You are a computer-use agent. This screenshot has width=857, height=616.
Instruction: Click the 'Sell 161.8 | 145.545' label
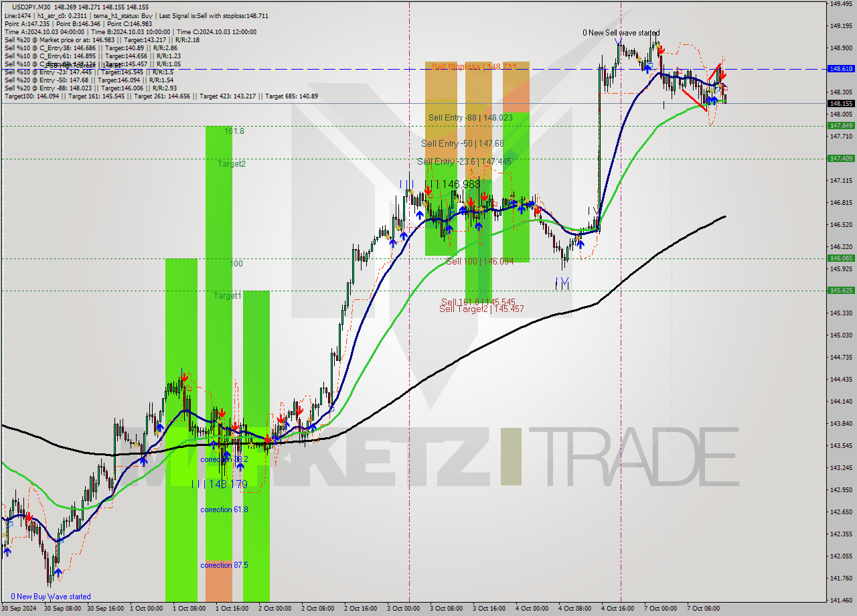pyautogui.click(x=478, y=302)
